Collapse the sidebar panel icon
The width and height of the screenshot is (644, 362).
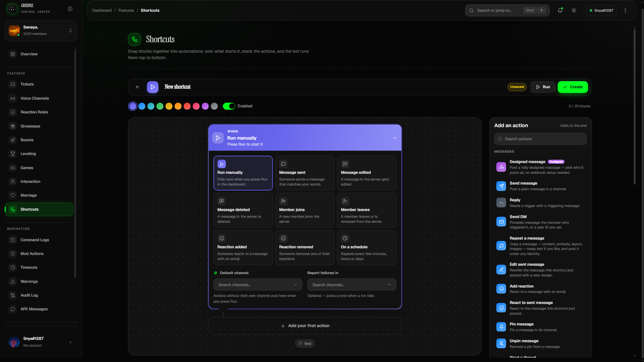click(70, 9)
